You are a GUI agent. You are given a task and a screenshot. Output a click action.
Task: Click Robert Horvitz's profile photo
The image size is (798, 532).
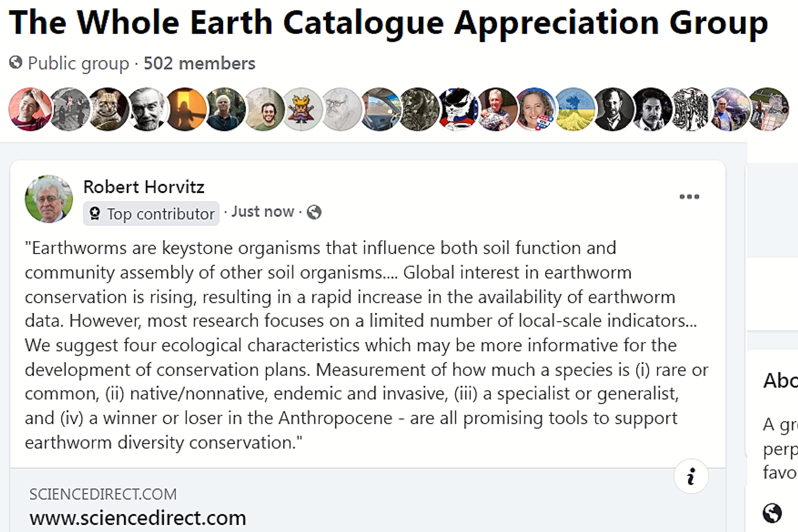pyautogui.click(x=49, y=199)
